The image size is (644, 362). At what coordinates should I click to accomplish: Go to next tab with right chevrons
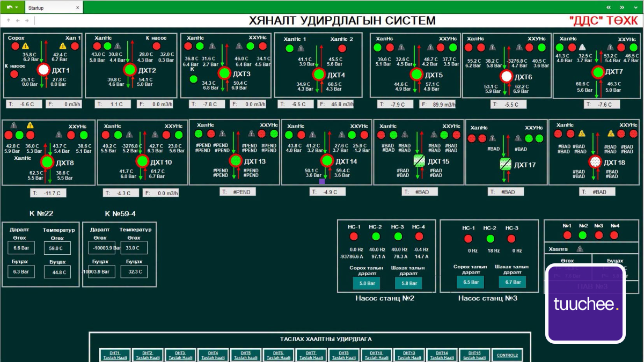click(x=622, y=8)
